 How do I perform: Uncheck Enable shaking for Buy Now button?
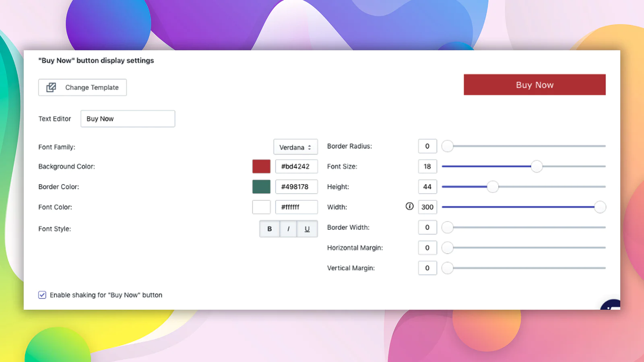click(x=42, y=295)
